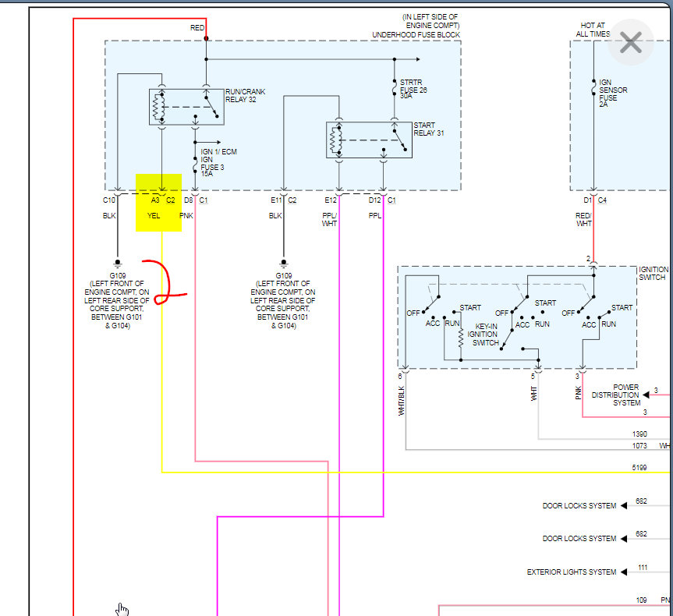
Task: Click the START RELAY 31 label
Action: (428, 129)
